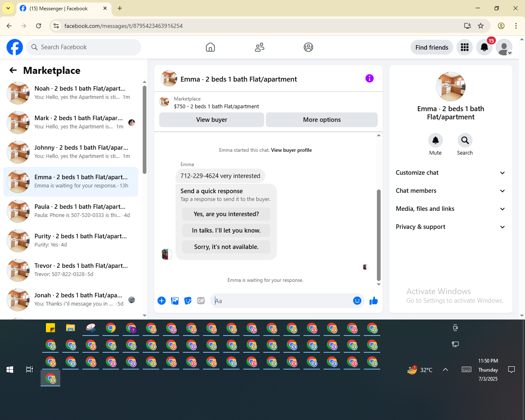Open File Explorer from the taskbar
Screen dimensions: 525x420
(x=71, y=328)
